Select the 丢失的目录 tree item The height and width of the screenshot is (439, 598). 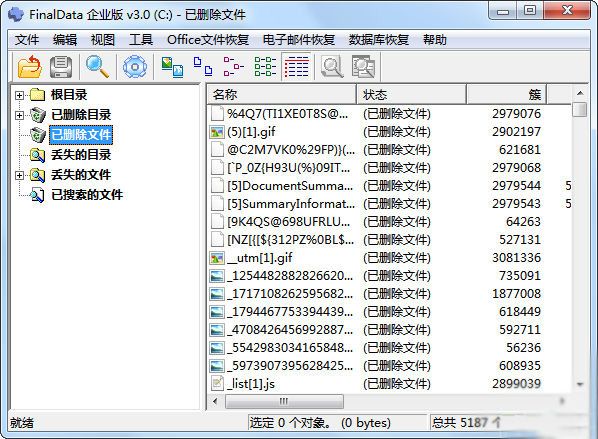[x=81, y=155]
